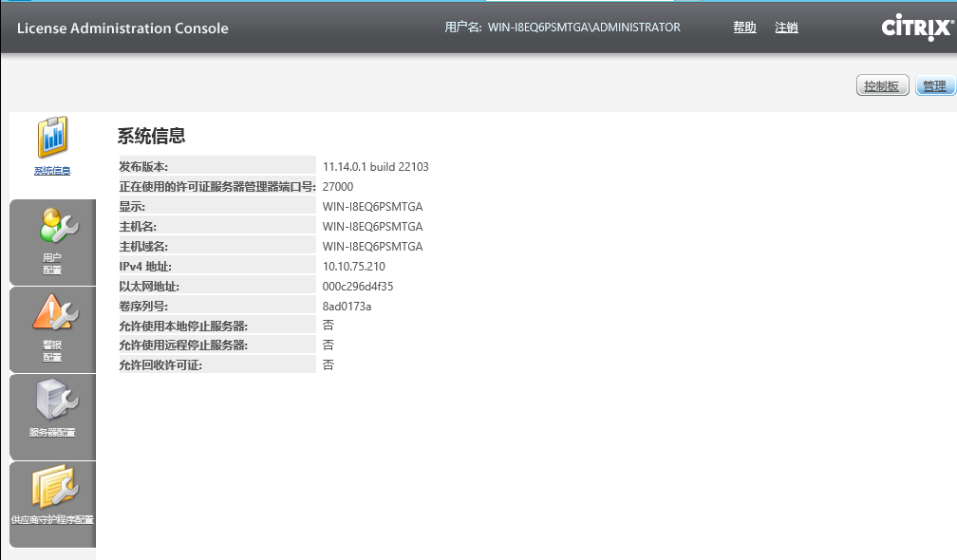Select the 否 value for 允许使用本地停止服务器
This screenshot has width=957, height=560.
click(x=328, y=326)
